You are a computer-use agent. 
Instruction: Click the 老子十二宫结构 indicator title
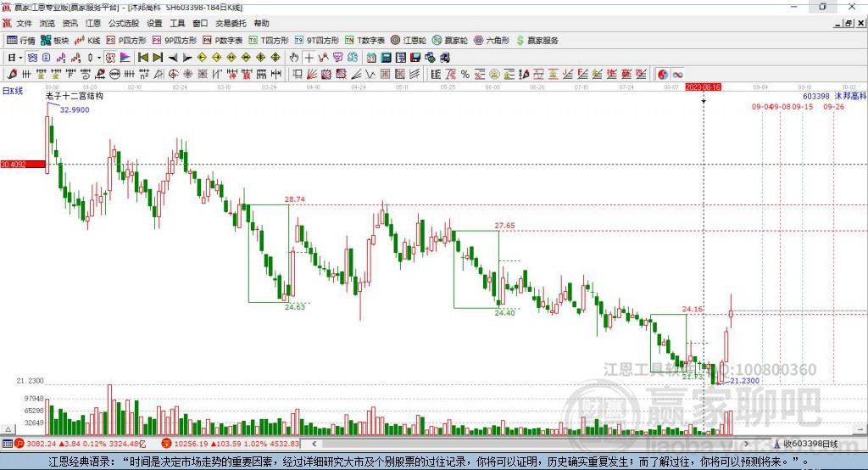click(x=75, y=97)
